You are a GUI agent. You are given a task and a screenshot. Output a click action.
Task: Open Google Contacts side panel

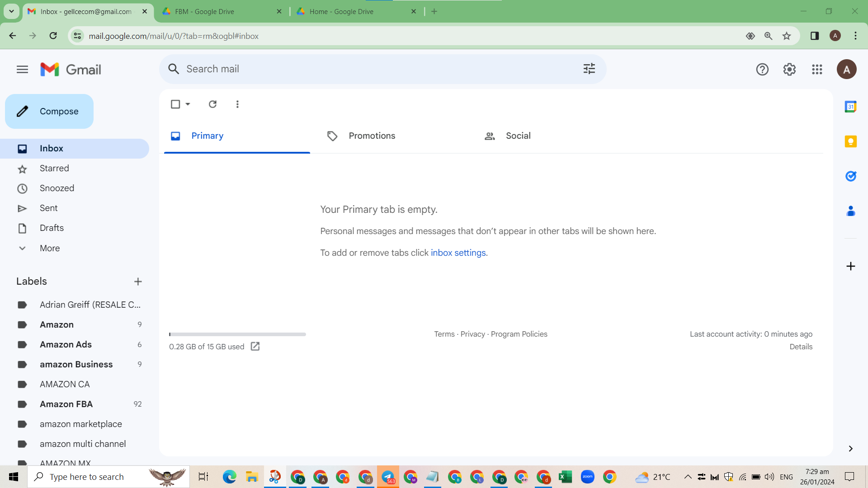(x=850, y=211)
